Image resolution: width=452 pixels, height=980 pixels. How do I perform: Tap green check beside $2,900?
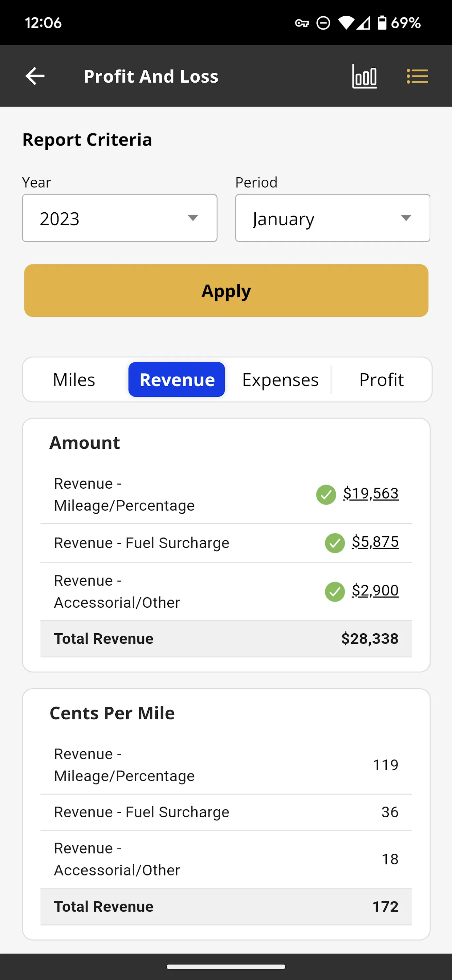(x=335, y=592)
